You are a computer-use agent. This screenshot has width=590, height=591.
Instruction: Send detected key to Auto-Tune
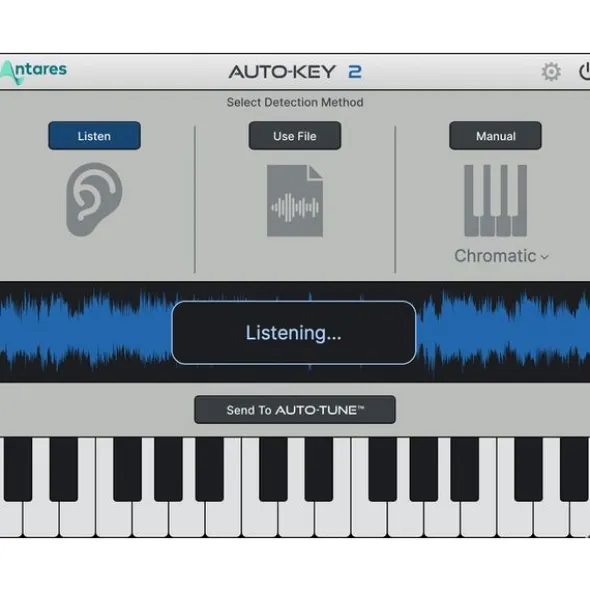(x=295, y=410)
